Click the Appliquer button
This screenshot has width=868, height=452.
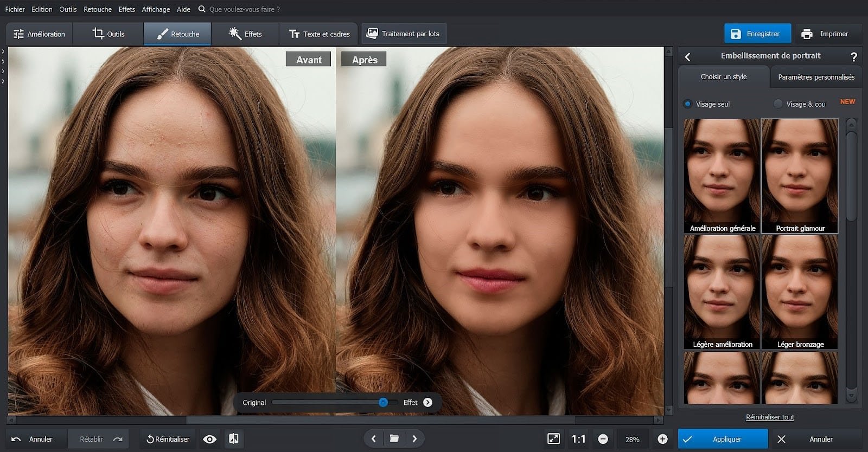[x=723, y=439]
